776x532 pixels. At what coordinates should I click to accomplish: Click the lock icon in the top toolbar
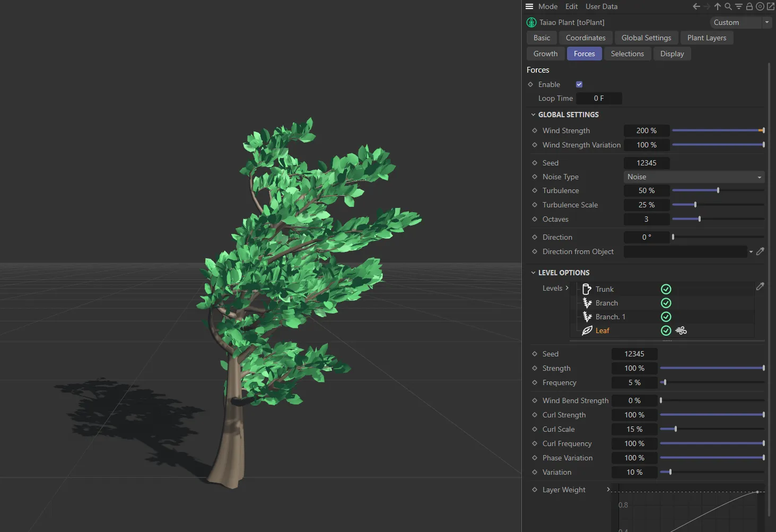[749, 6]
